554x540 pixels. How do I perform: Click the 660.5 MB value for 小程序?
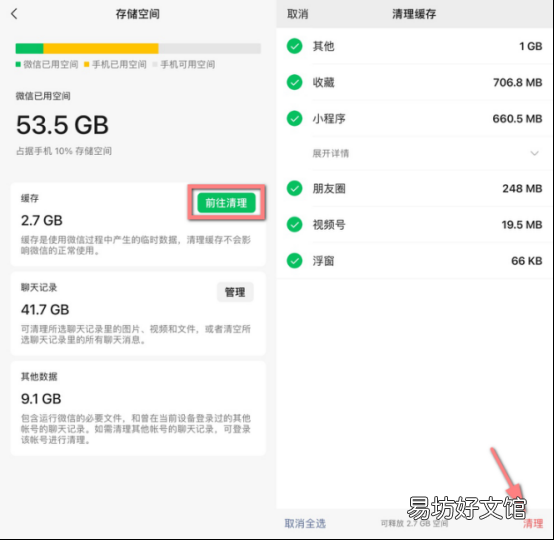[x=518, y=118]
